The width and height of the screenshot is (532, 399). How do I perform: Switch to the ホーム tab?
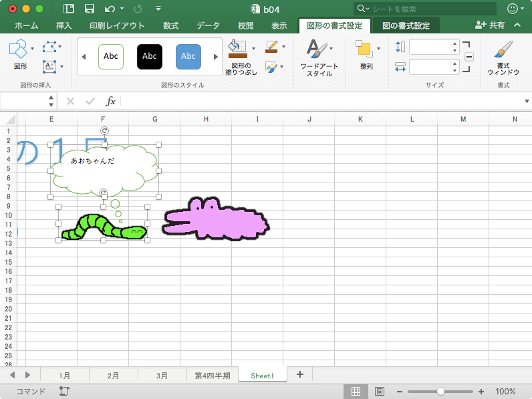27,25
